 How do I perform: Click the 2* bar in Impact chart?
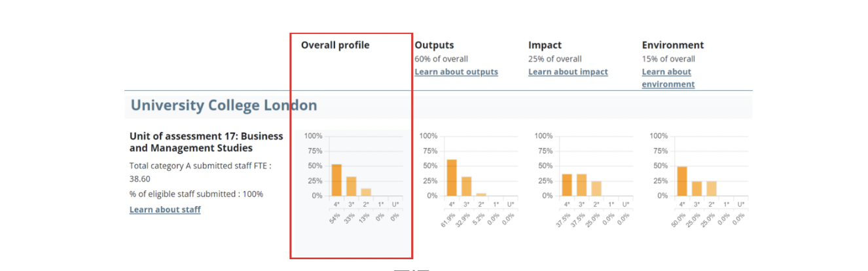pyautogui.click(x=596, y=189)
